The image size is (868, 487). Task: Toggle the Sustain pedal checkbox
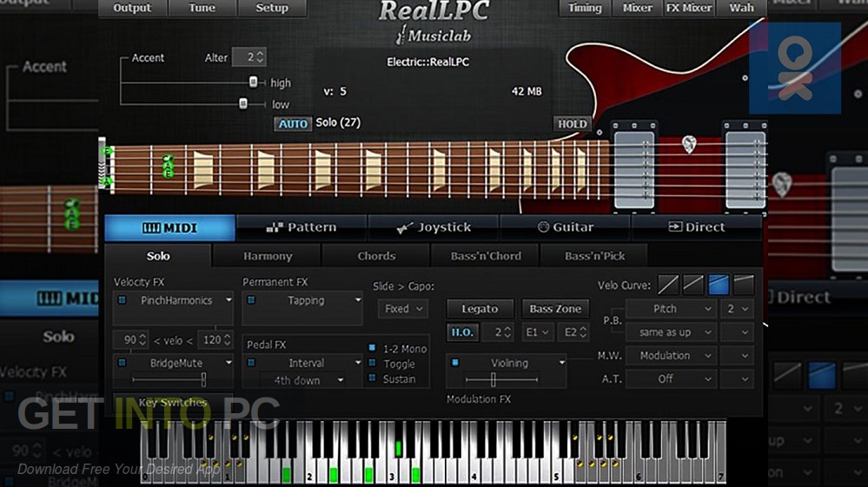pyautogui.click(x=372, y=378)
